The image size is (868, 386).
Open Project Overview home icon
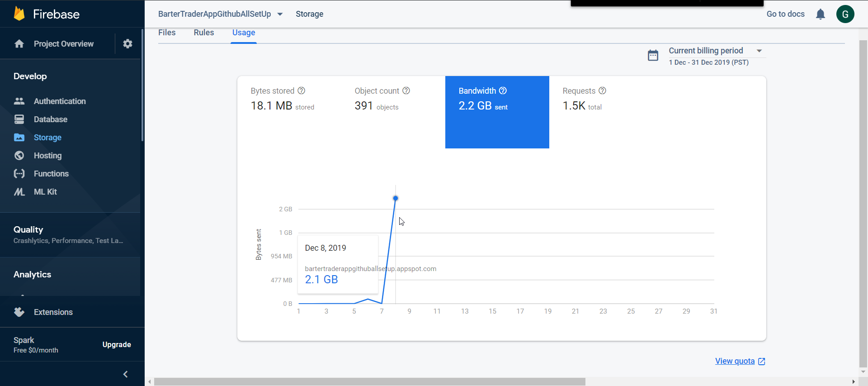pos(19,44)
